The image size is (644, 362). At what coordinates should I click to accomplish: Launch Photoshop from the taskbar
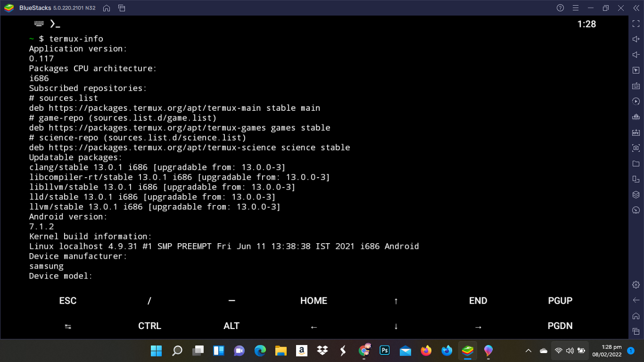pos(385,351)
